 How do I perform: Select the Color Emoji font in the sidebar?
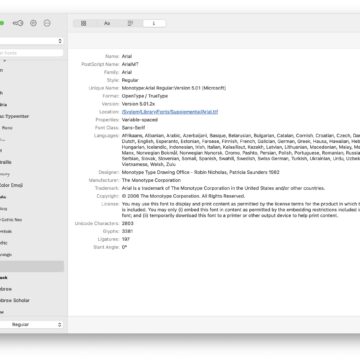pyautogui.click(x=11, y=185)
